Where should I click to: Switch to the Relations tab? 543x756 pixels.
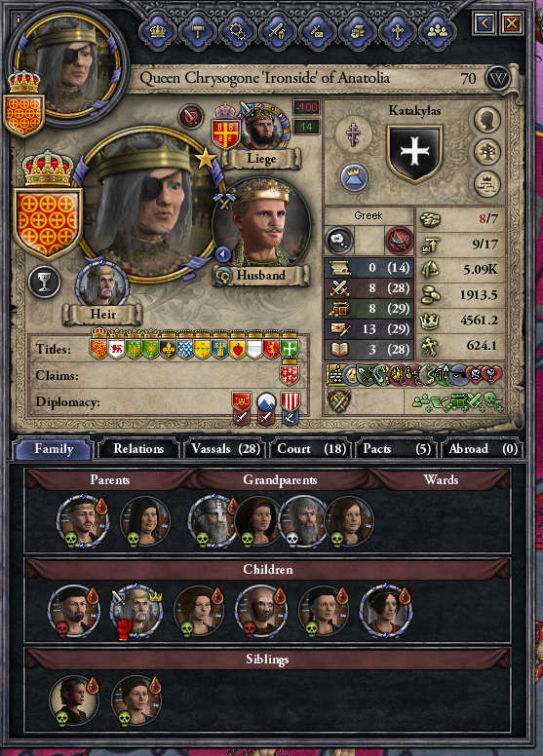138,449
